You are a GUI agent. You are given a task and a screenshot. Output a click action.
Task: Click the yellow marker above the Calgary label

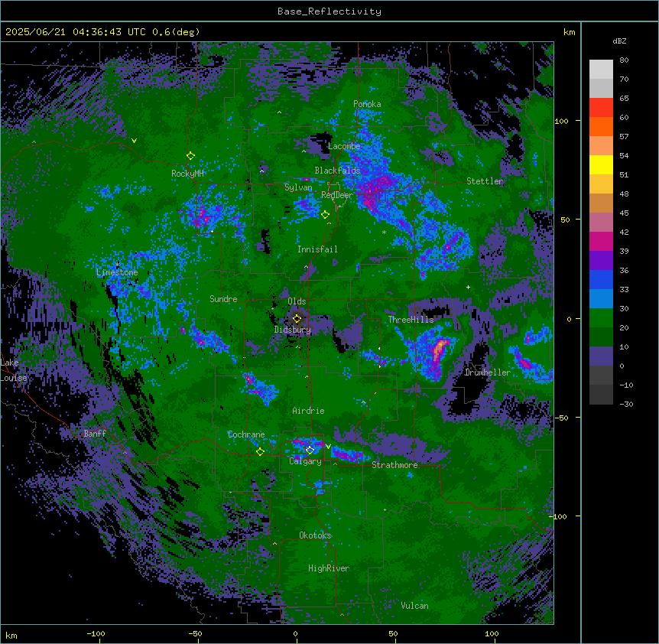(310, 450)
